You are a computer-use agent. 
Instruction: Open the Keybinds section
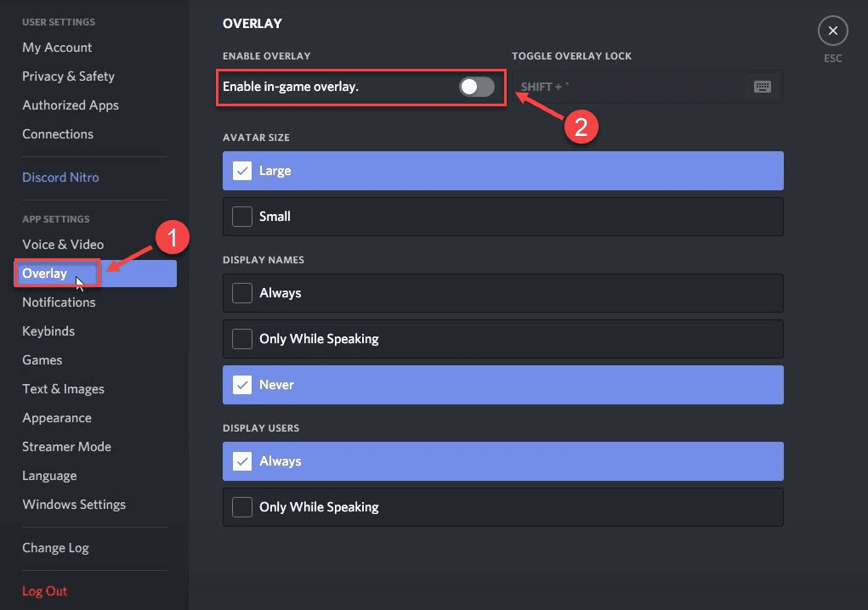click(x=48, y=330)
